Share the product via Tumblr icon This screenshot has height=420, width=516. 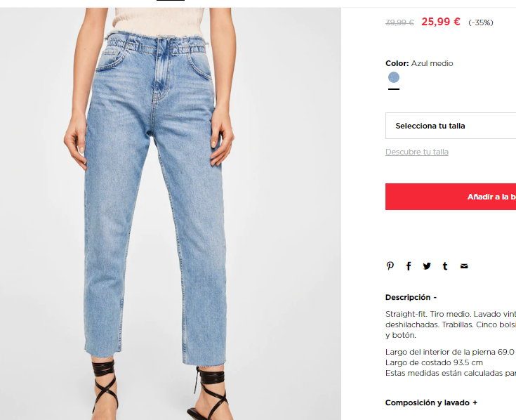[445, 266]
